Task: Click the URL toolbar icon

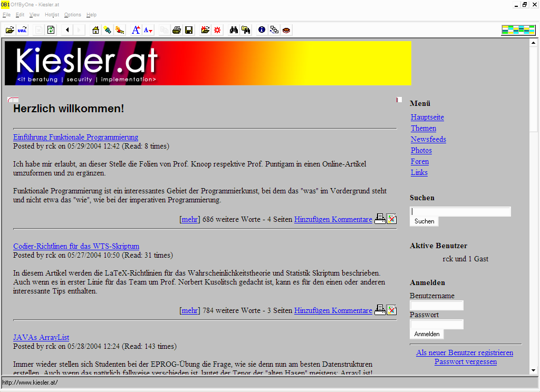Action: [22, 30]
